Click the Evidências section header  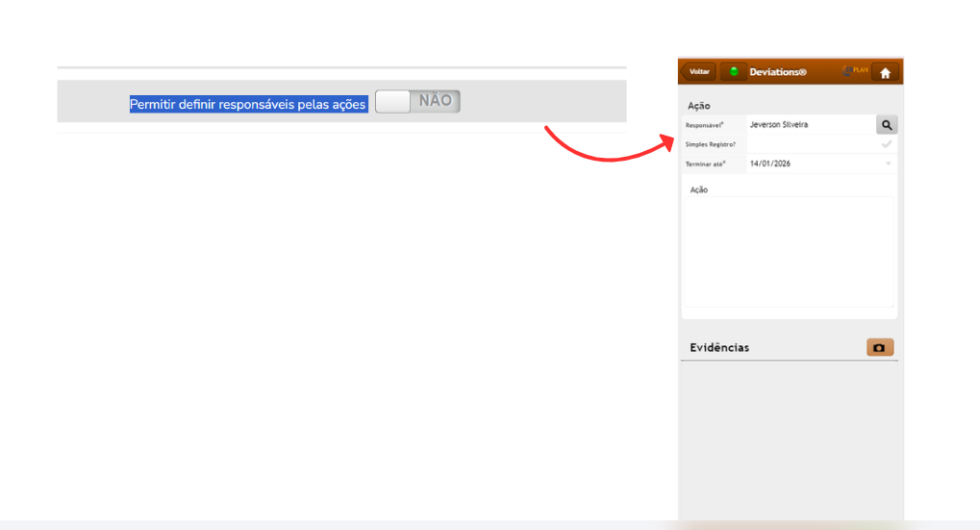pyautogui.click(x=719, y=347)
